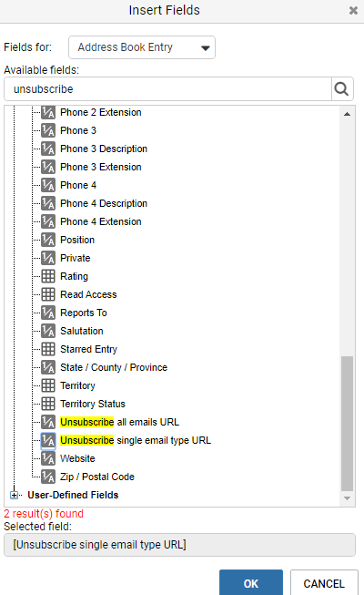Click the CANCEL button
The image size is (364, 595).
324,583
